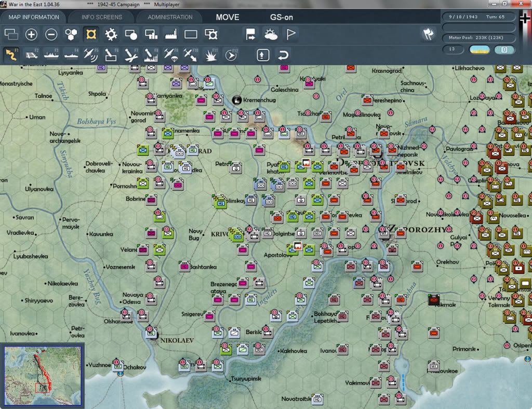This screenshot has height=409, width=532.
Task: Click the field showing 13
Action: tap(453, 49)
